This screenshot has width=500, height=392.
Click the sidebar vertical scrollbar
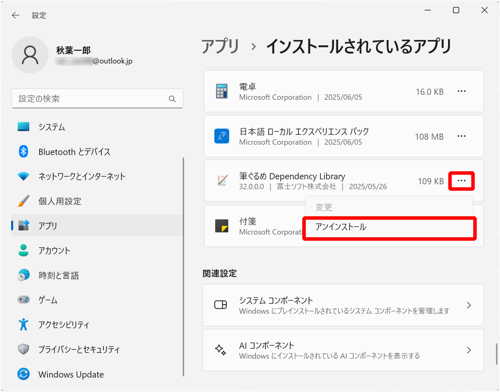coord(183,267)
